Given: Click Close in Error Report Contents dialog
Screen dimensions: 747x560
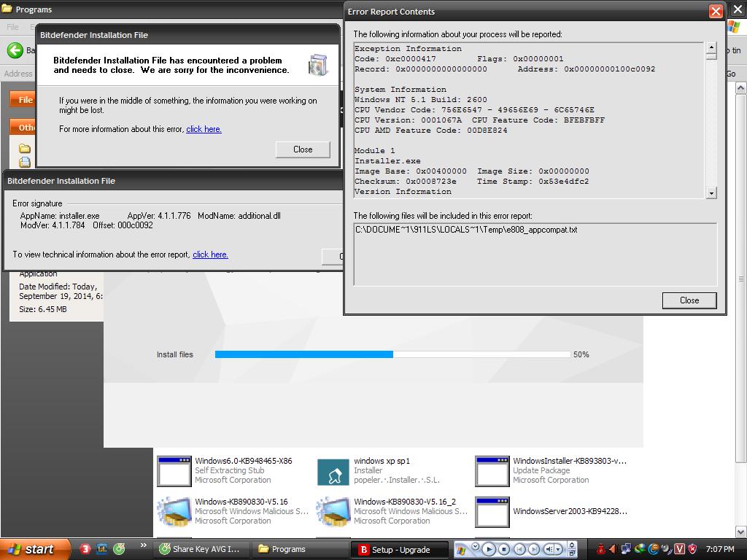Looking at the screenshot, I should tap(689, 300).
